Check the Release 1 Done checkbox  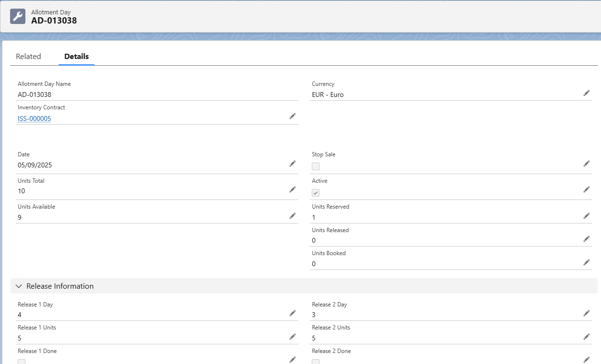(x=22, y=362)
